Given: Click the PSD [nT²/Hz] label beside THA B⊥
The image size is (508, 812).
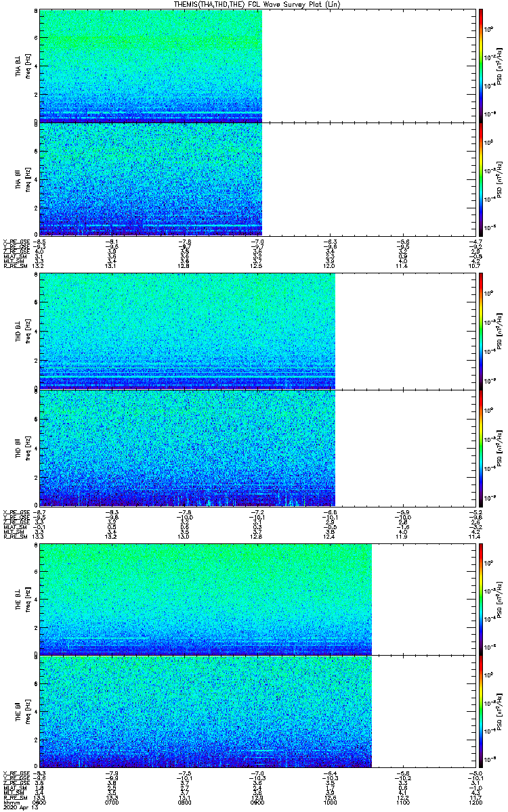Looking at the screenshot, I should click(499, 66).
